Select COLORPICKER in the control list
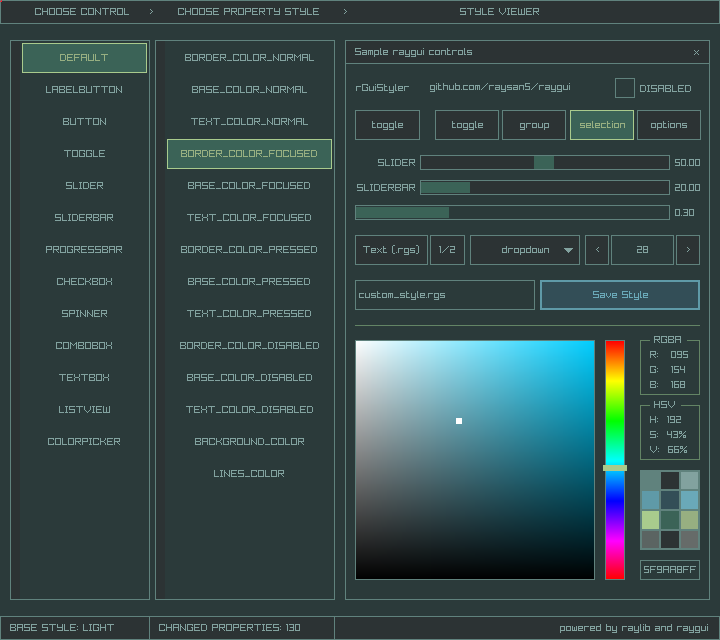Image resolution: width=720 pixels, height=640 pixels. click(x=84, y=442)
